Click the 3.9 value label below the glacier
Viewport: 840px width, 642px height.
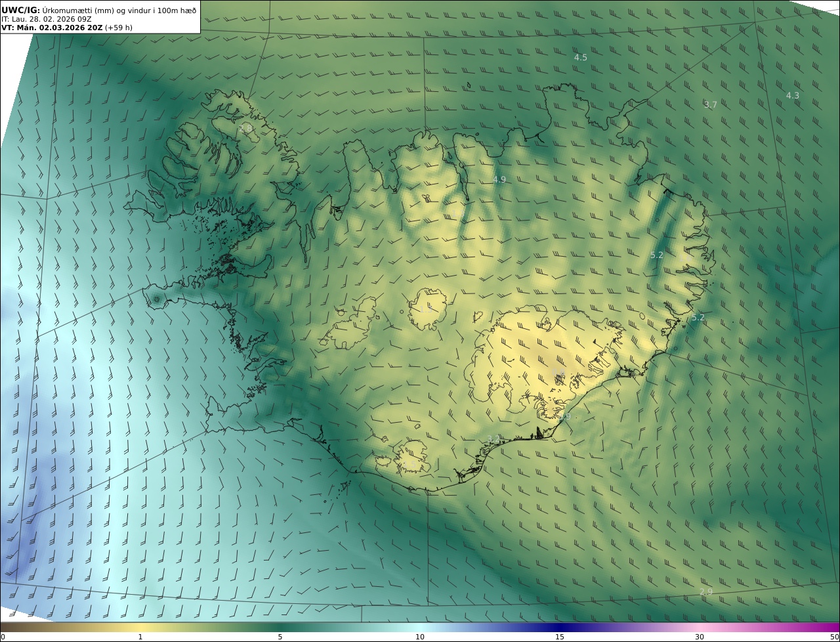564,416
